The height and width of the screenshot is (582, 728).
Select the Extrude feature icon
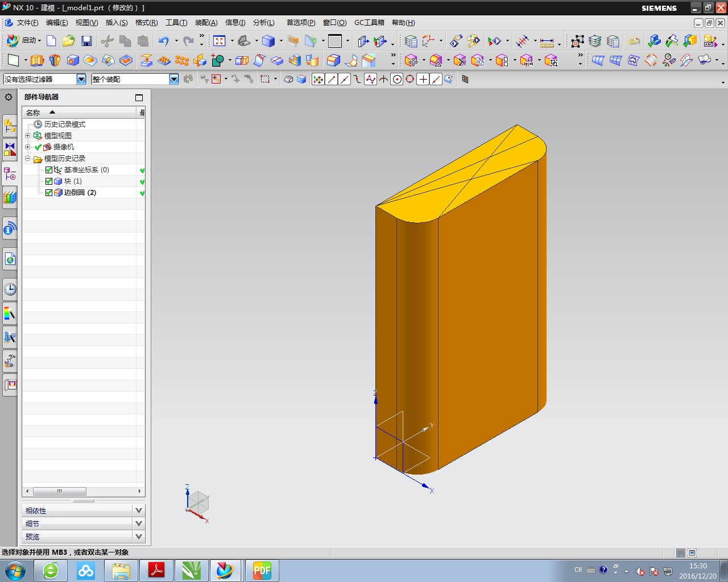(x=37, y=60)
